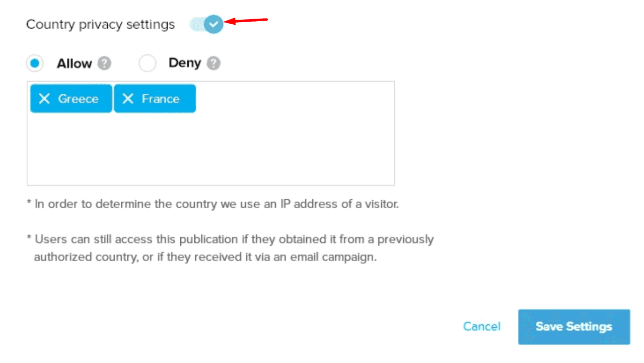The width and height of the screenshot is (644, 363).
Task: Click the empty area of the countries box
Action: [x=210, y=149]
